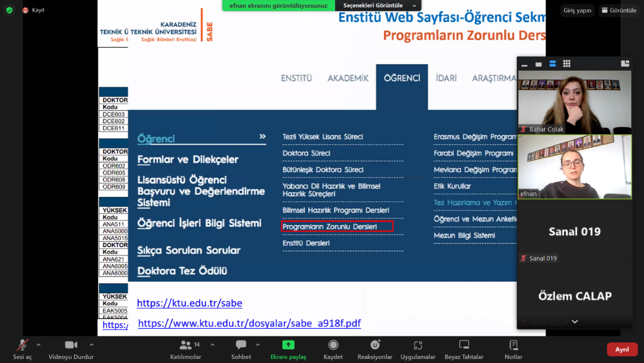Viewport: 644px width, 363px height.
Task: Open the Uygulamalar apps panel
Action: (418, 350)
